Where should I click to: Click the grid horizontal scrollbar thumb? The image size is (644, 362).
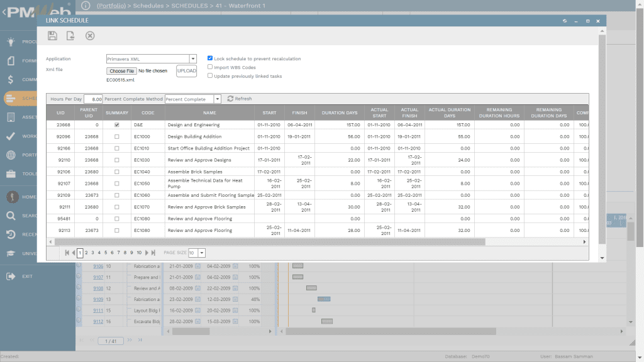270,242
